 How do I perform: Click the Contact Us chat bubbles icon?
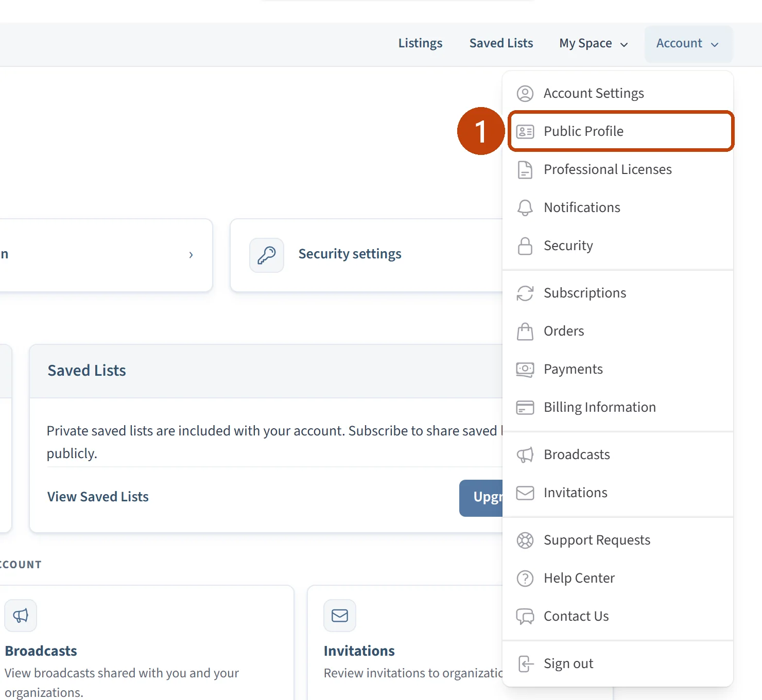pos(525,617)
